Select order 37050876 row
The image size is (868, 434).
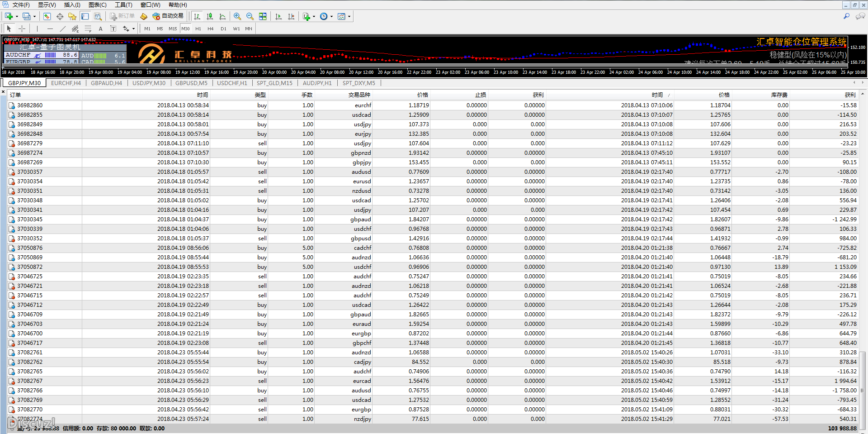(433, 248)
